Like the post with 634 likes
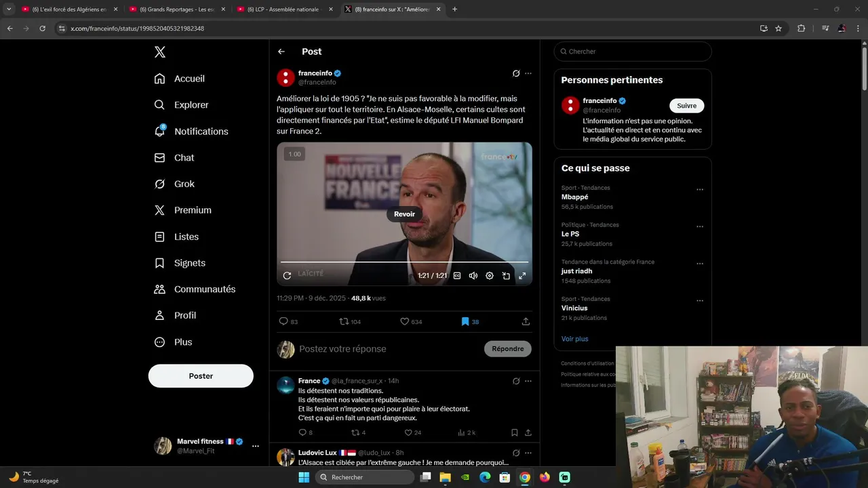Image resolution: width=868 pixels, height=488 pixels. tap(411, 322)
